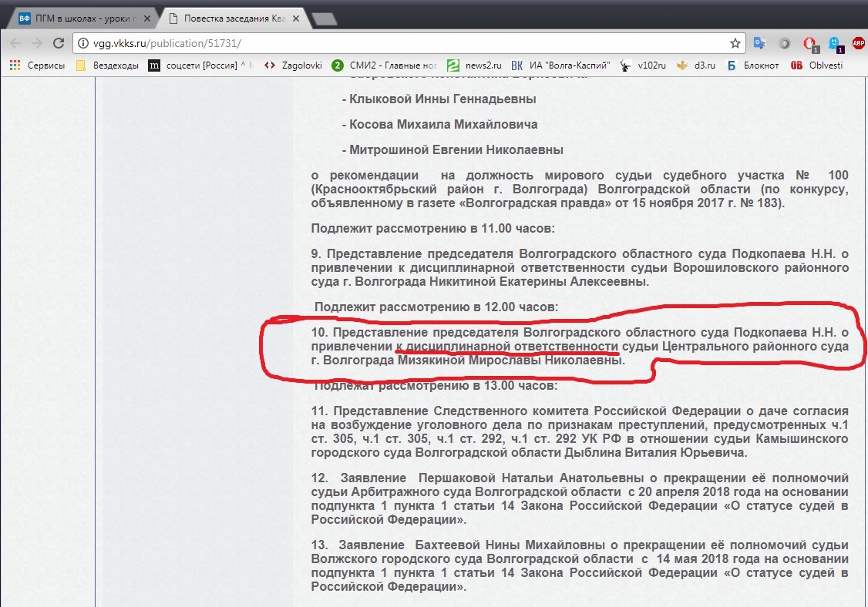Image resolution: width=868 pixels, height=607 pixels.
Task: Open a new tab button
Action: click(325, 19)
